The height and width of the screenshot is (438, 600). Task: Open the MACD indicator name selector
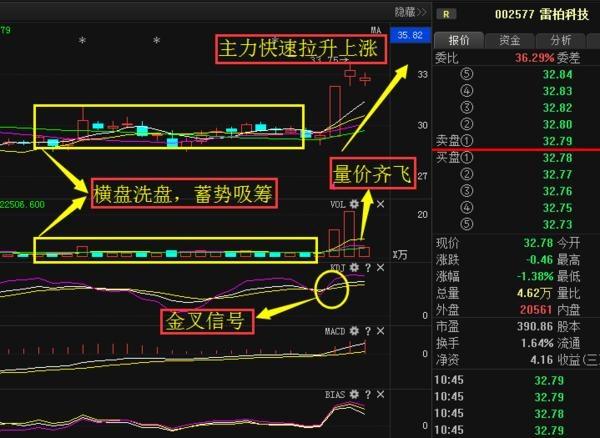pos(335,330)
